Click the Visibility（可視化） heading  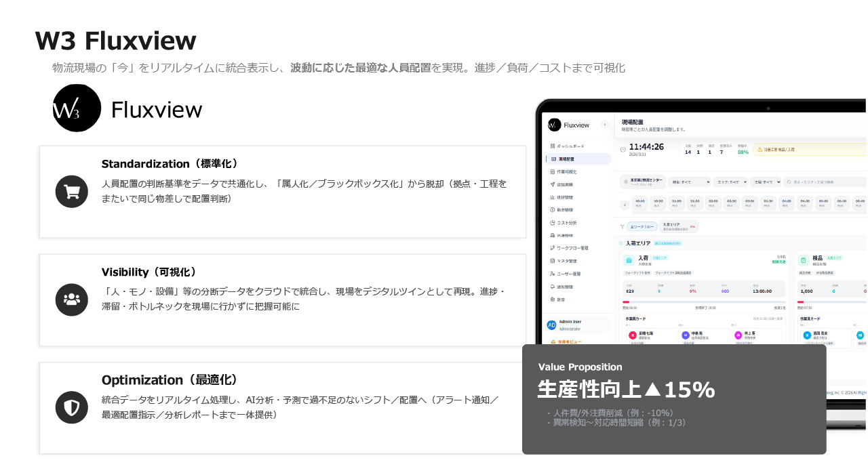149,272
